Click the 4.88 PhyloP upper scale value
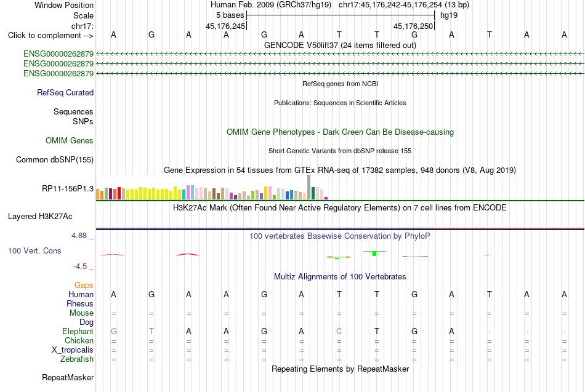585x392 pixels. tap(79, 236)
